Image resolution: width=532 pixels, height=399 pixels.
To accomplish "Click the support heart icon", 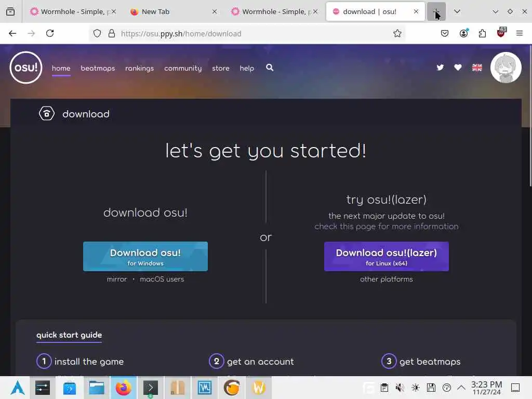I will coord(458,68).
